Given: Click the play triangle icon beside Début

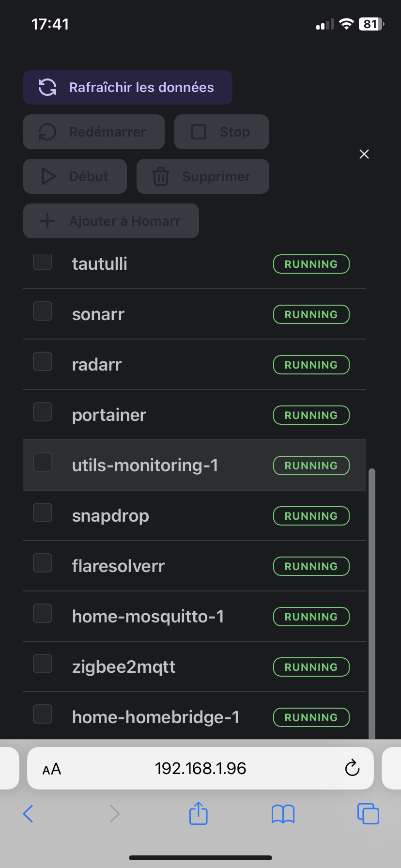Looking at the screenshot, I should coord(50,176).
